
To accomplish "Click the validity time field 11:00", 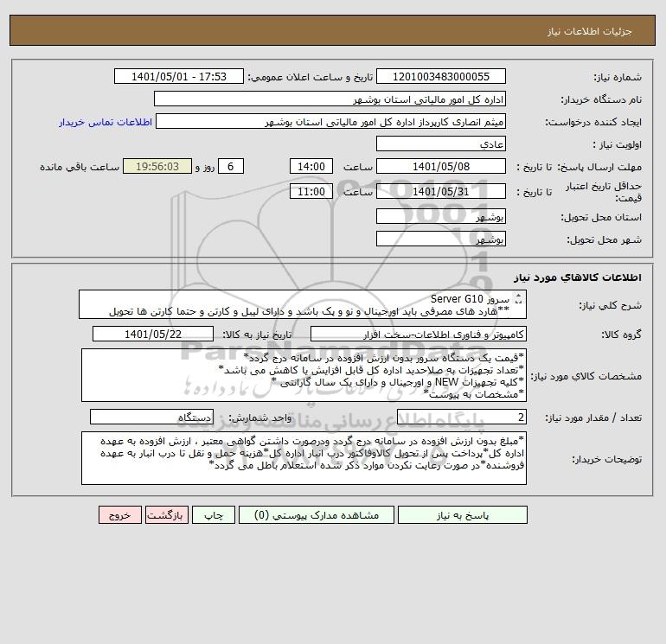I will coord(311,191).
